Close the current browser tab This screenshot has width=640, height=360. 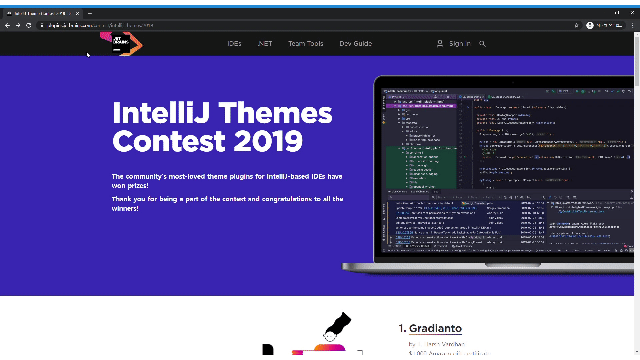77,13
